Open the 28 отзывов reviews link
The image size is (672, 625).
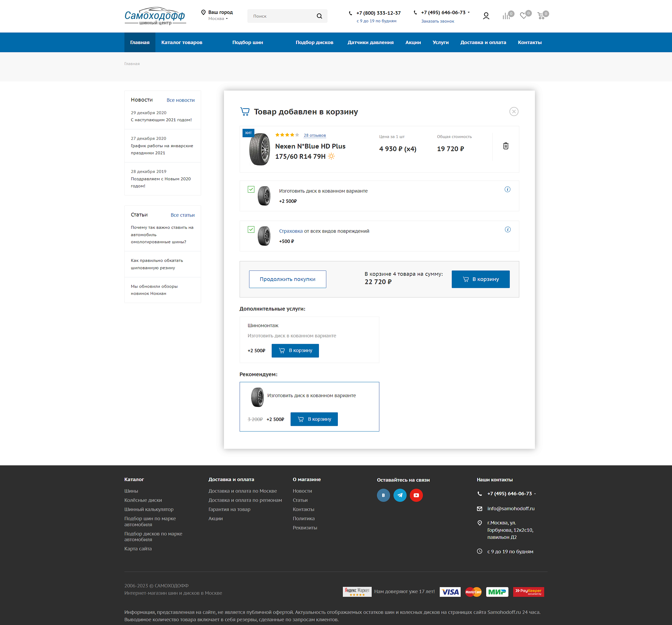click(315, 135)
